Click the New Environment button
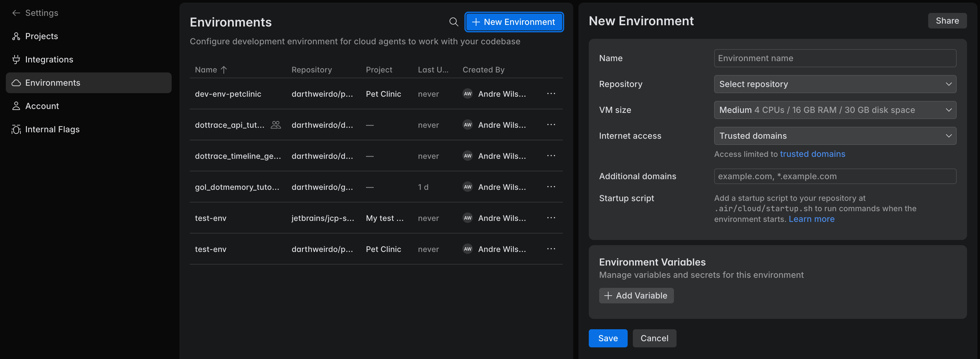 (514, 22)
